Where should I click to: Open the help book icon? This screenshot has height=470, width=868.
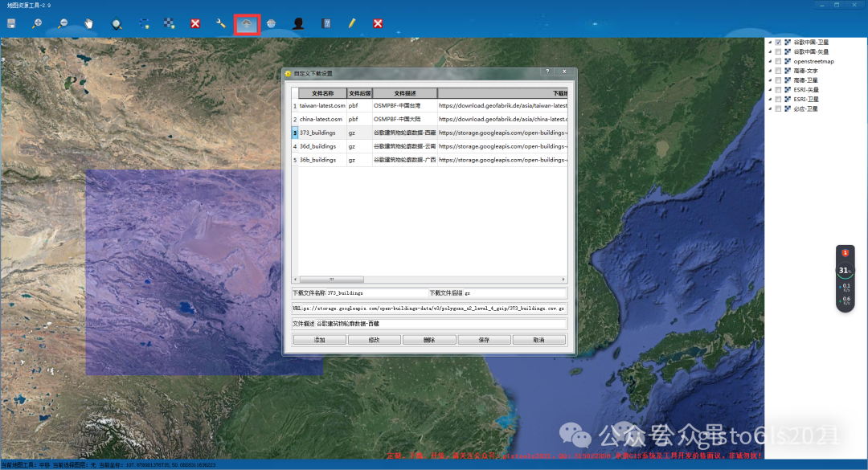(326, 23)
